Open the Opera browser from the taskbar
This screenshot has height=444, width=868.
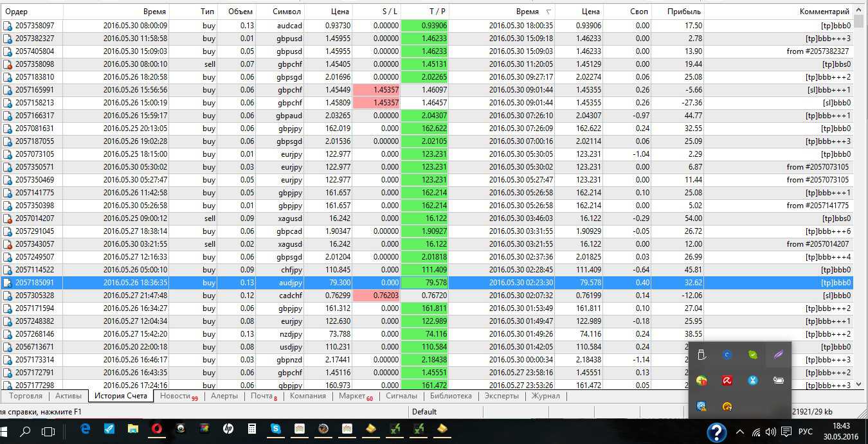(156, 429)
